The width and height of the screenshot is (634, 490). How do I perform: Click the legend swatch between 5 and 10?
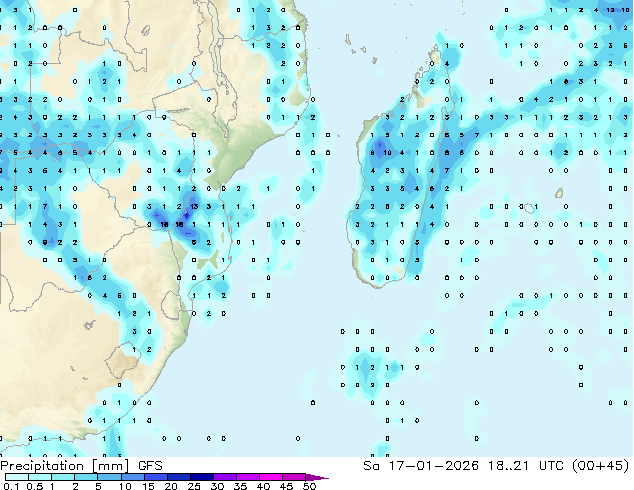110,477
